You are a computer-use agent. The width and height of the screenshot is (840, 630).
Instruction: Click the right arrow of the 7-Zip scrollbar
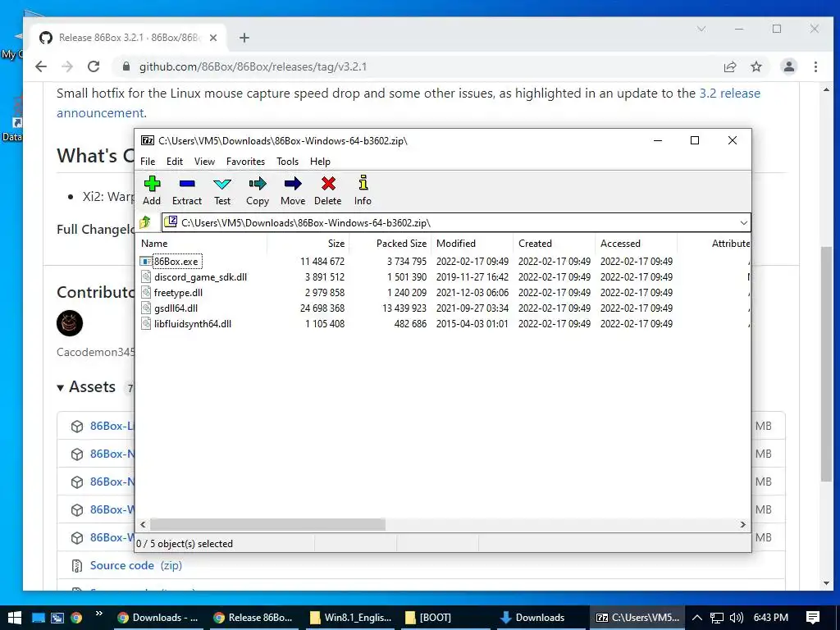point(742,524)
